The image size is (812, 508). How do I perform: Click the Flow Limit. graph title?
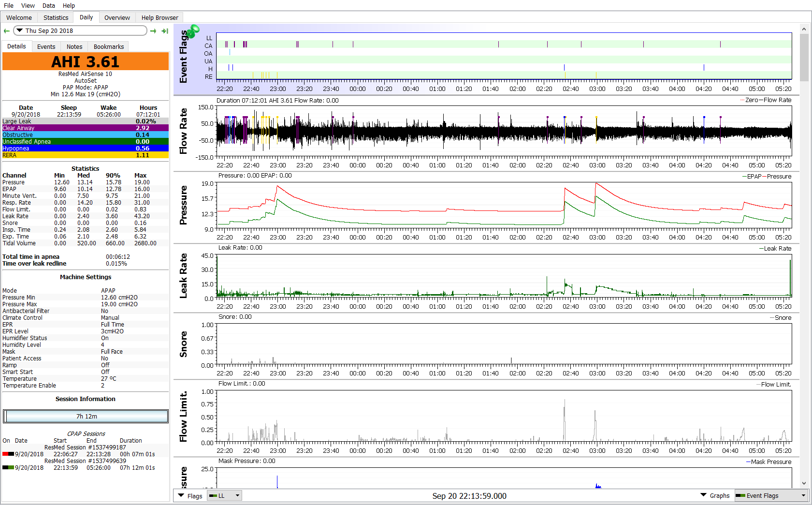(x=183, y=417)
